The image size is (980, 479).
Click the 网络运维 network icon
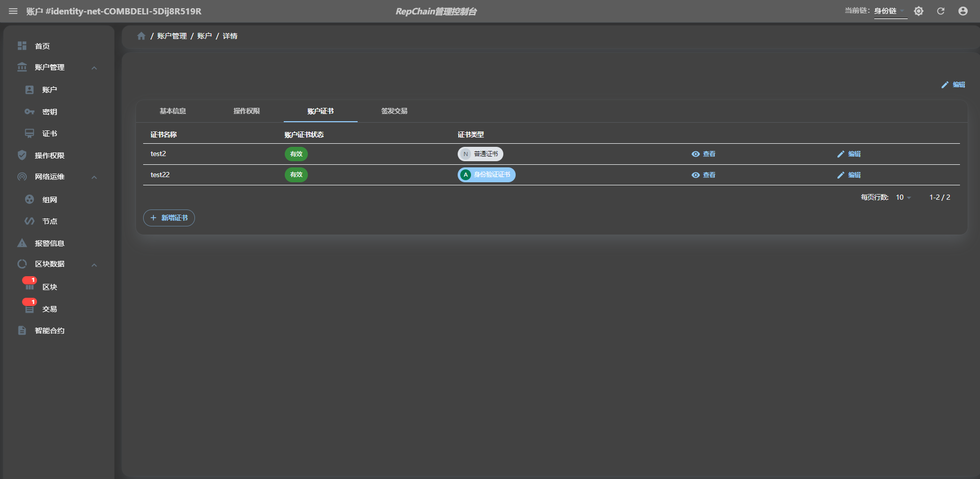22,177
